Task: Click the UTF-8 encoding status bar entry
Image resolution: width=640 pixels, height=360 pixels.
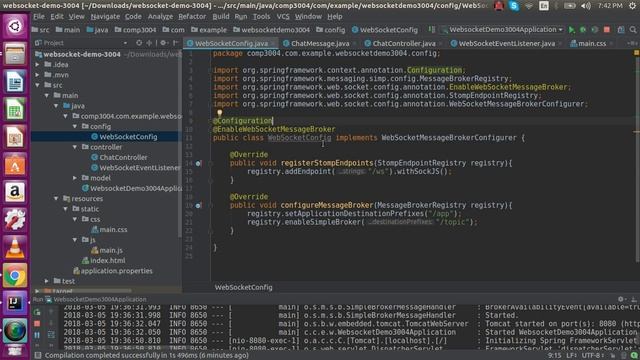Action: pyautogui.click(x=592, y=356)
